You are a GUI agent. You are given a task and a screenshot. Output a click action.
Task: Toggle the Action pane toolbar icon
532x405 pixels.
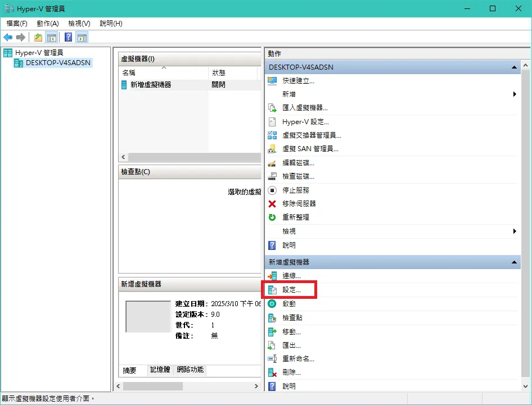click(82, 37)
